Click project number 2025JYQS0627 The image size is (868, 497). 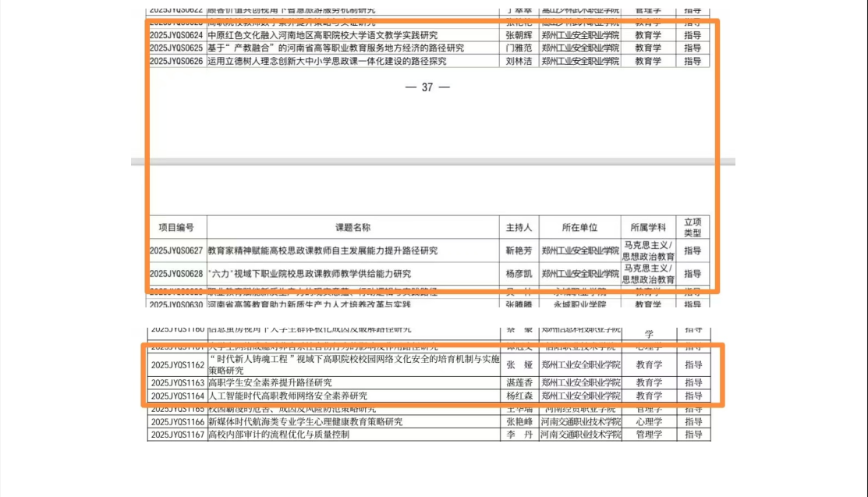(x=176, y=250)
